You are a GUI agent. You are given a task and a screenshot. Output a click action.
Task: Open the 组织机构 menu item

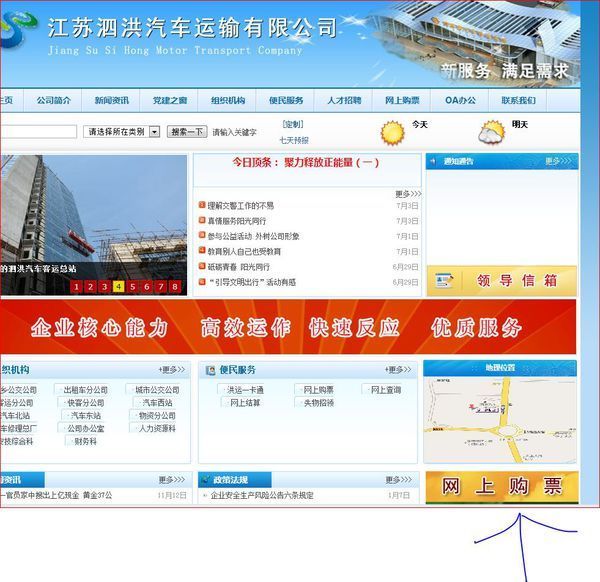(x=228, y=100)
